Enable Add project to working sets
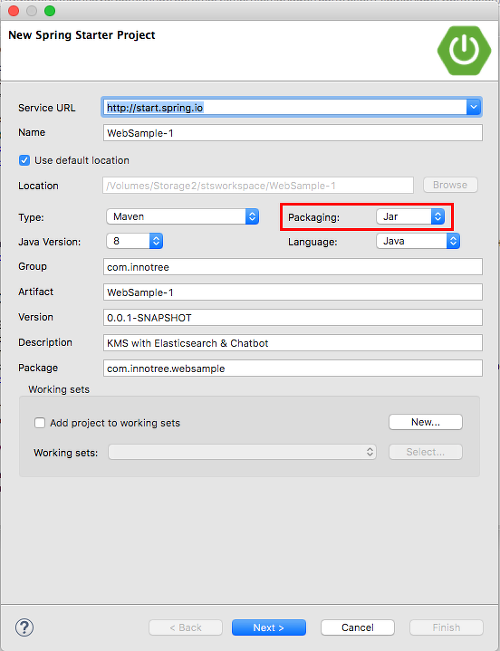Screen dimensions: 500x651 (39, 423)
